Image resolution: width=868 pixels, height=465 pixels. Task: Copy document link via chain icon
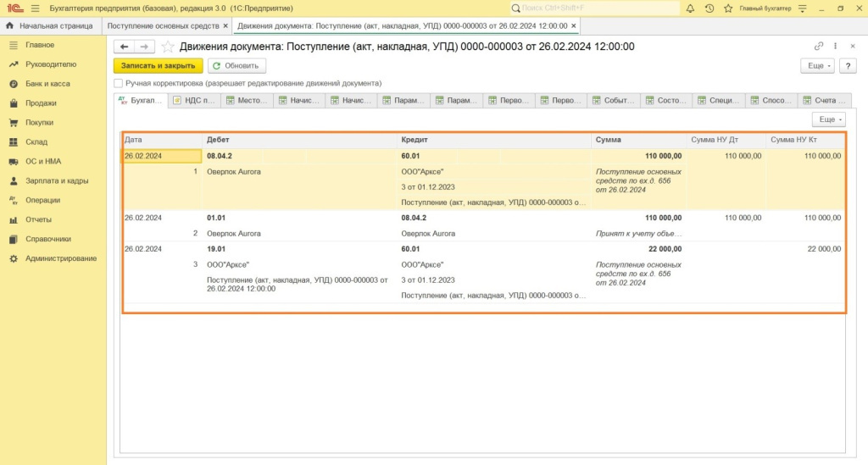tap(818, 47)
